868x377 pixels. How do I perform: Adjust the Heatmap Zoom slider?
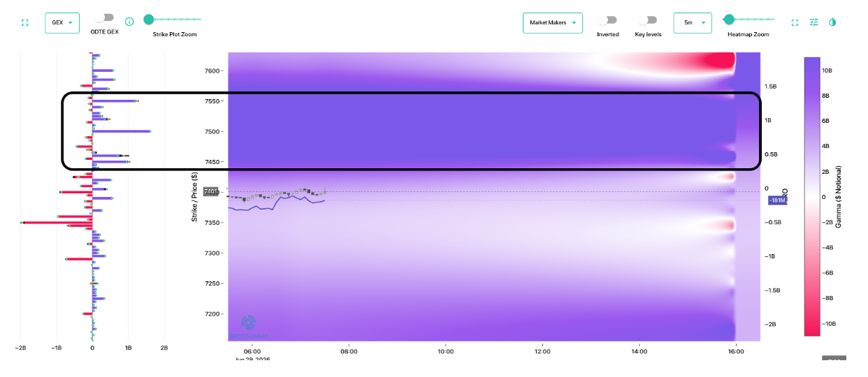(x=748, y=20)
